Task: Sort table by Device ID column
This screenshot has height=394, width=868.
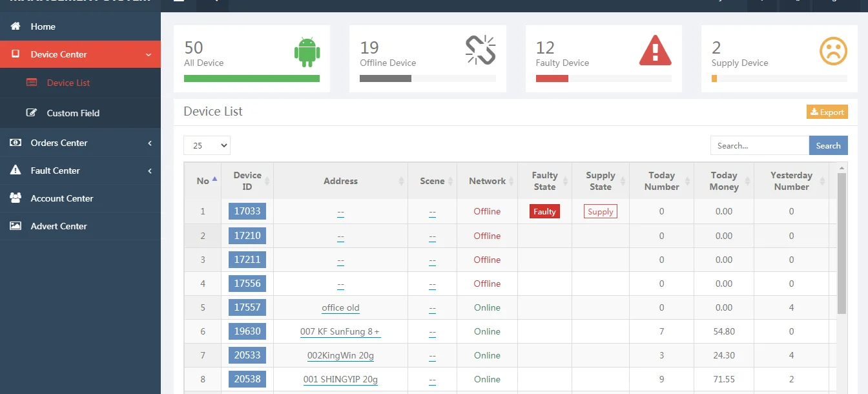Action: click(x=247, y=181)
